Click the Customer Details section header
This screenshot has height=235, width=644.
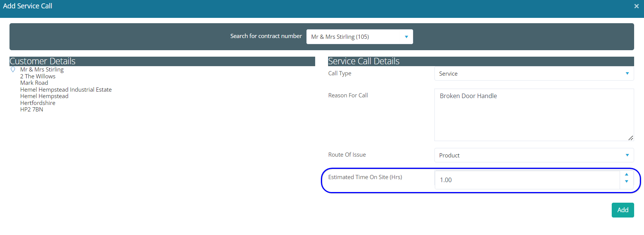[43, 61]
